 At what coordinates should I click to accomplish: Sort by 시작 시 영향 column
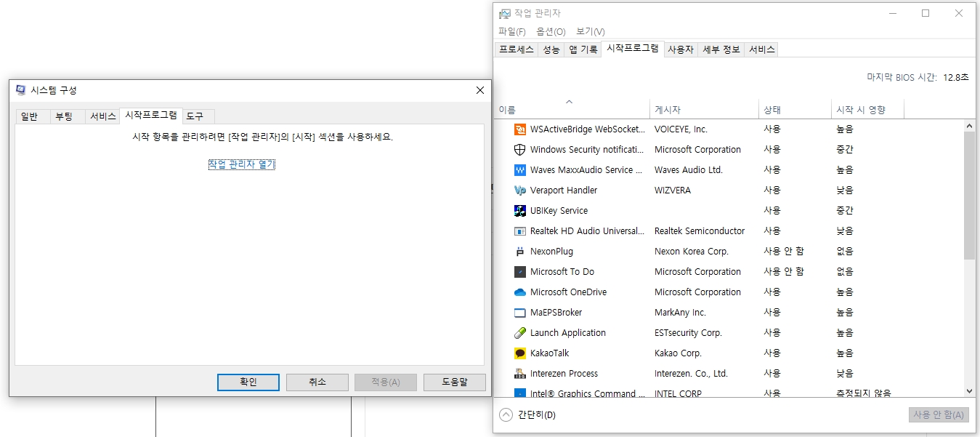[x=867, y=110]
